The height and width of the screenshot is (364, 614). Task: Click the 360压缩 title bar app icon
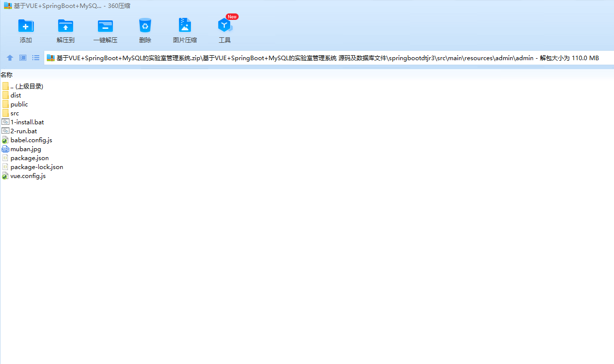pyautogui.click(x=8, y=6)
